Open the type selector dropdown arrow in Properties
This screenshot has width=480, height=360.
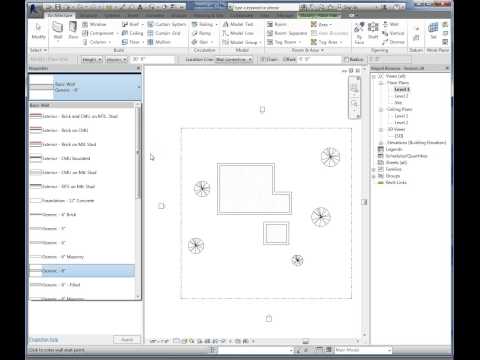click(139, 87)
